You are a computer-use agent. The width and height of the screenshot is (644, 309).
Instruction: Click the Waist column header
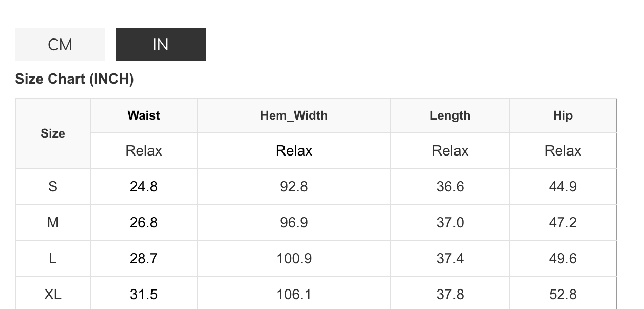(x=144, y=115)
